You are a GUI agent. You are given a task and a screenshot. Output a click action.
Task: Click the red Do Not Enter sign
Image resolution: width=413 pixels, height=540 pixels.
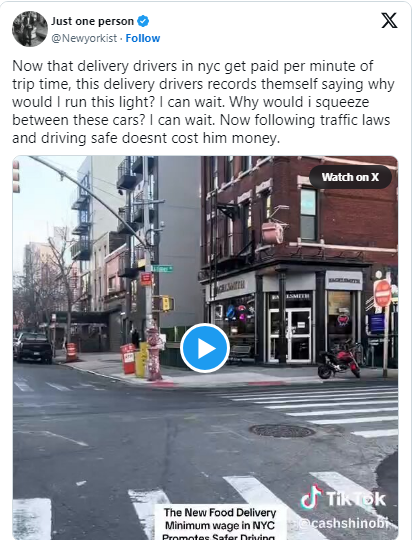click(x=382, y=293)
